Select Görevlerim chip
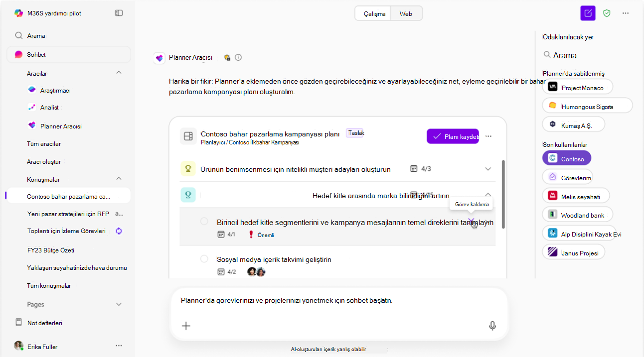The width and height of the screenshot is (644, 357). pos(568,177)
